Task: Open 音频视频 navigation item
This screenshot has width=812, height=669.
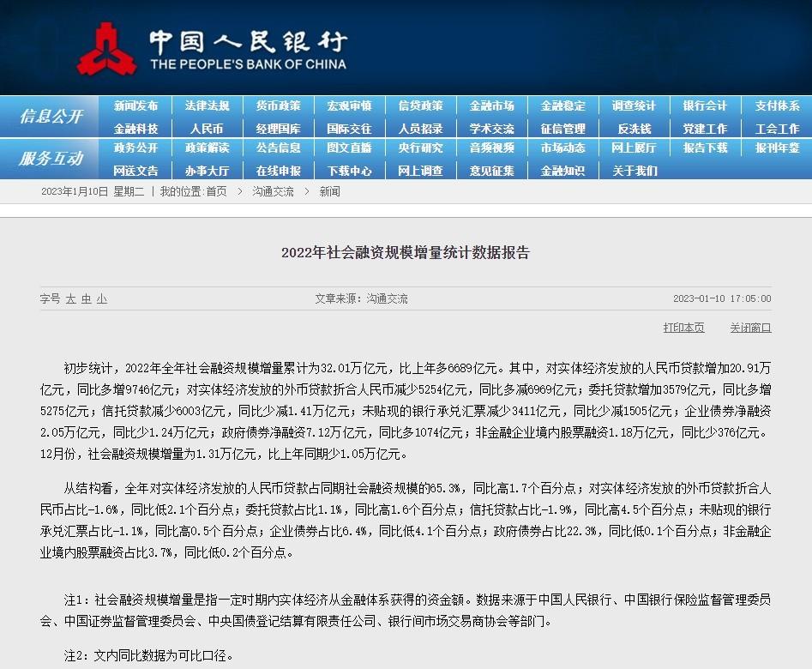Action: point(491,148)
